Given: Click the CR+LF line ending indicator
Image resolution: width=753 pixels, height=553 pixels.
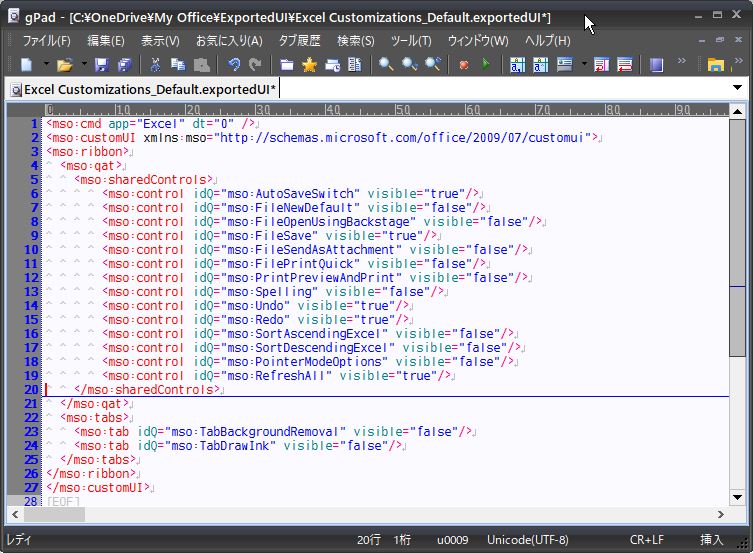Looking at the screenshot, I should 646,540.
